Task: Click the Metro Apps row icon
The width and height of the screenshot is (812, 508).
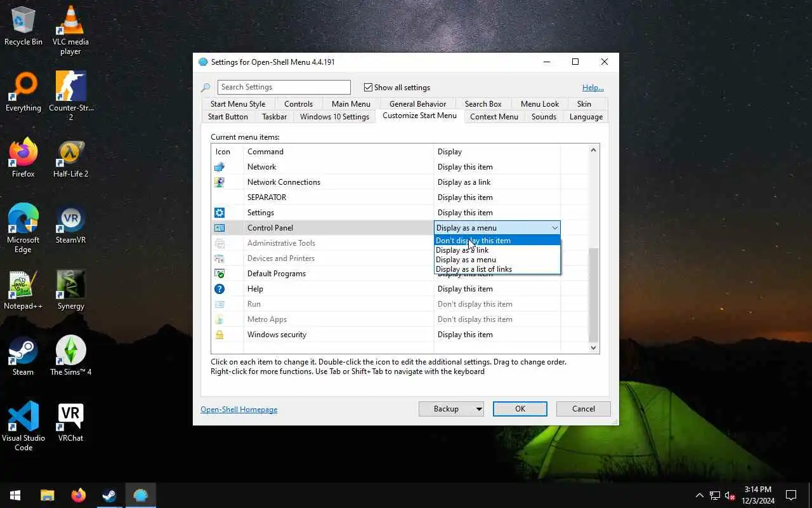Action: 219,319
